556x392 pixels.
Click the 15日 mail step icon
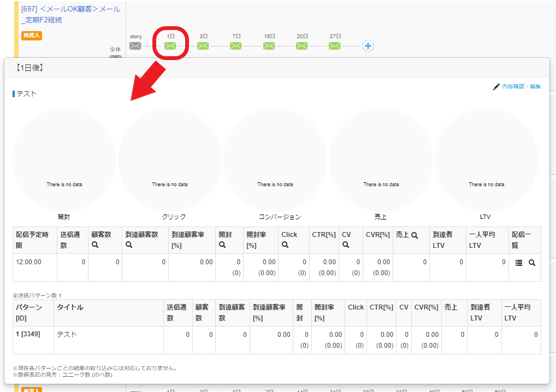tap(269, 46)
